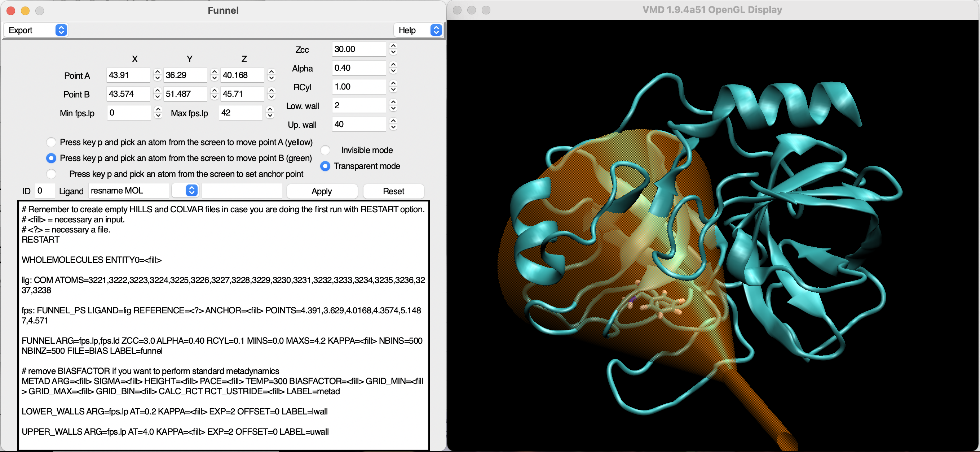Open the Export dropdown menu
This screenshot has height=452, width=980.
pos(36,30)
